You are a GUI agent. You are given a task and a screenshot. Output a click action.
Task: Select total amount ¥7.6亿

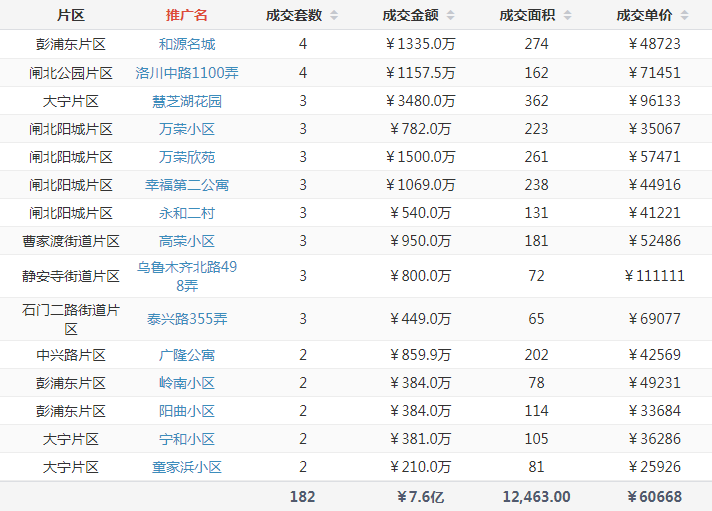[420, 497]
